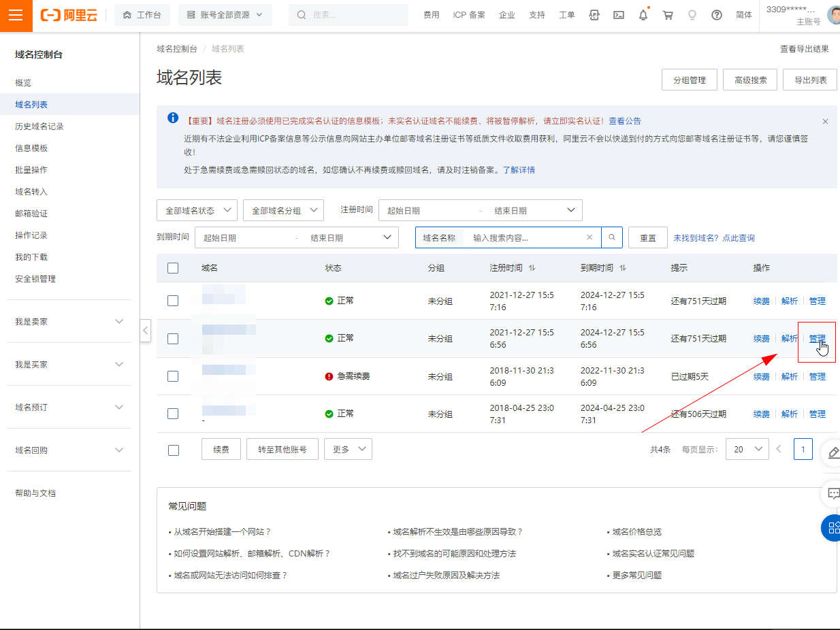Check the row registered 2018-04-25
This screenshot has width=840, height=630.
[x=173, y=414]
